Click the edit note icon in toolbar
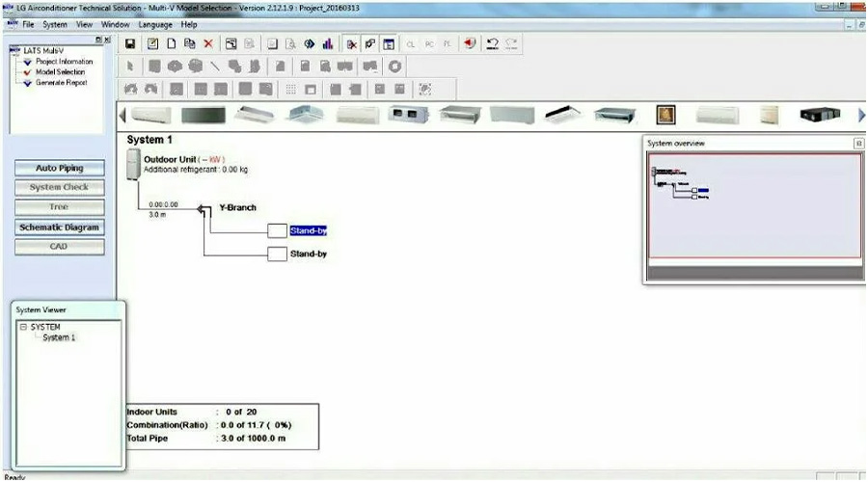Image resolution: width=868 pixels, height=482 pixels. pyautogui.click(x=152, y=43)
